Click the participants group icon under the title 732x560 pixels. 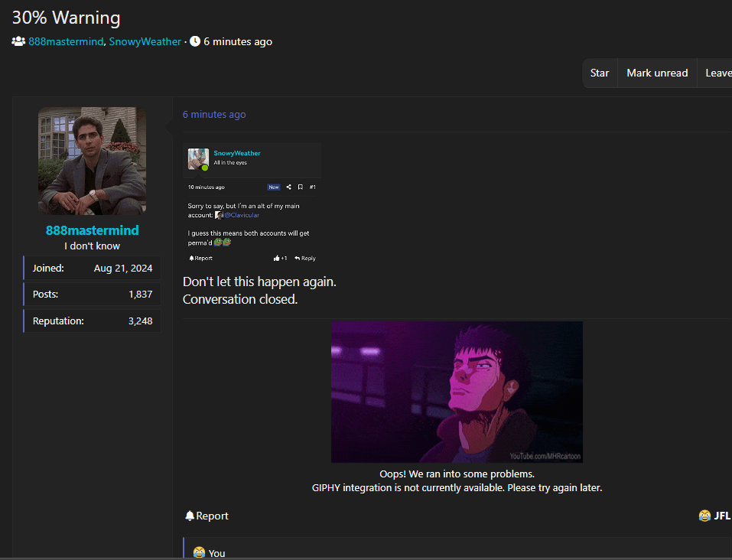(x=18, y=41)
